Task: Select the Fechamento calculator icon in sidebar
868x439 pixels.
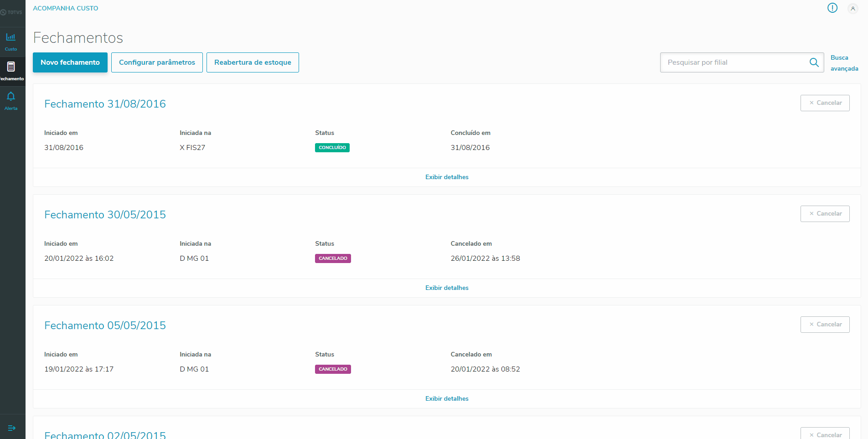Action: click(11, 67)
